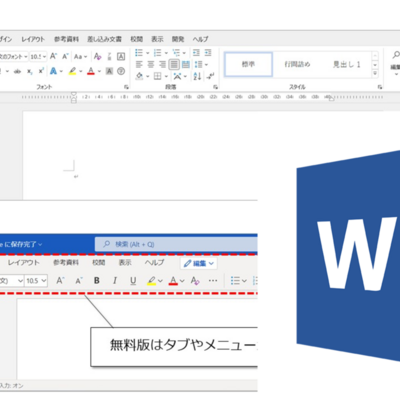The image size is (400, 400).
Task: Open more options (…) in web Word toolbar
Action: (x=213, y=281)
